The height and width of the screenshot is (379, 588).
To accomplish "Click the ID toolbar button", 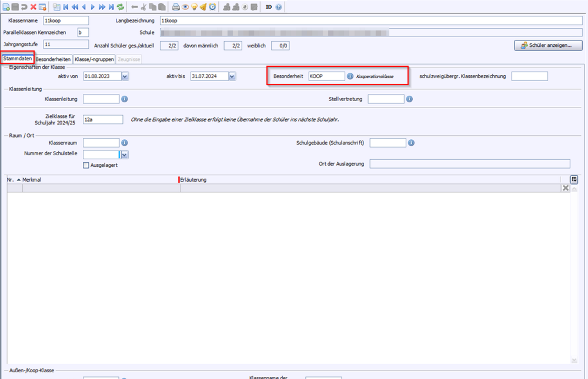I will click(269, 7).
